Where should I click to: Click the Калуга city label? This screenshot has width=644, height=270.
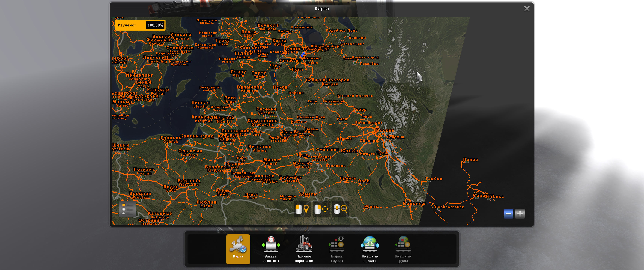367,154
